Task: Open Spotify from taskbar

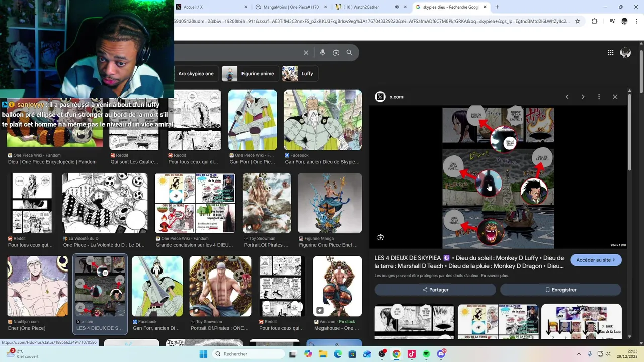Action: [426, 354]
